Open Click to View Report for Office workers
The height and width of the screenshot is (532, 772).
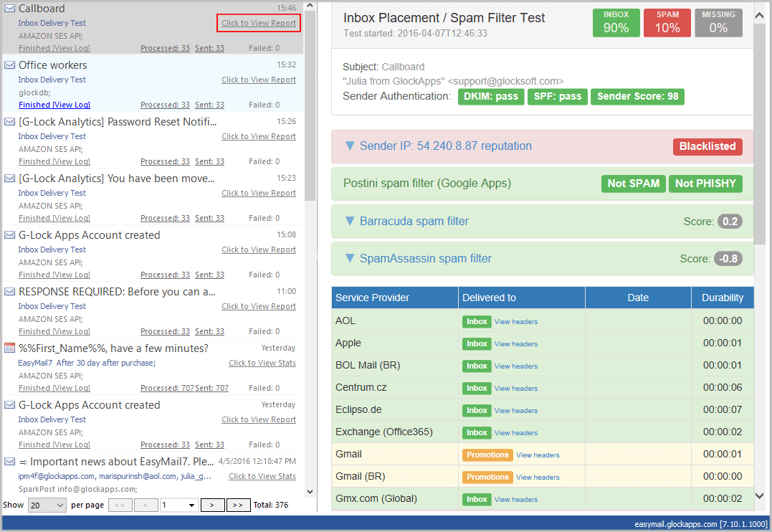click(259, 80)
